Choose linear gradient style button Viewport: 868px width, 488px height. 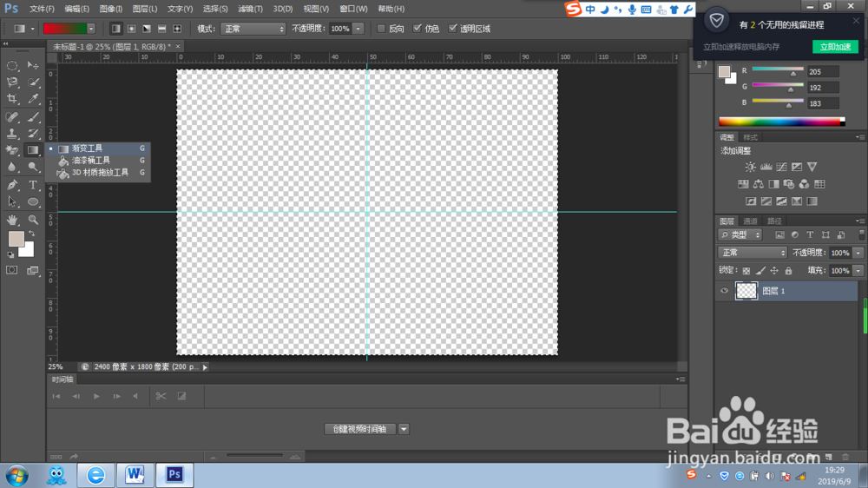pyautogui.click(x=115, y=29)
